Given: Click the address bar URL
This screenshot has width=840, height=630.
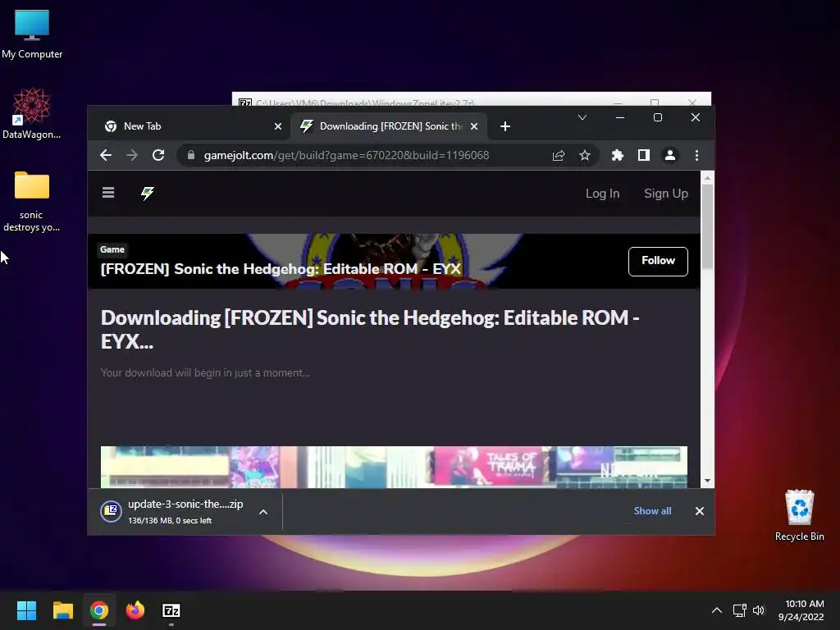Looking at the screenshot, I should (346, 155).
